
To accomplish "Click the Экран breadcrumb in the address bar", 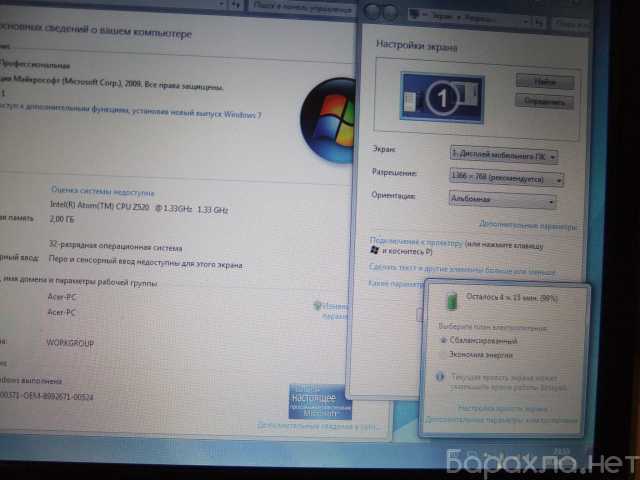I will click(x=442, y=17).
